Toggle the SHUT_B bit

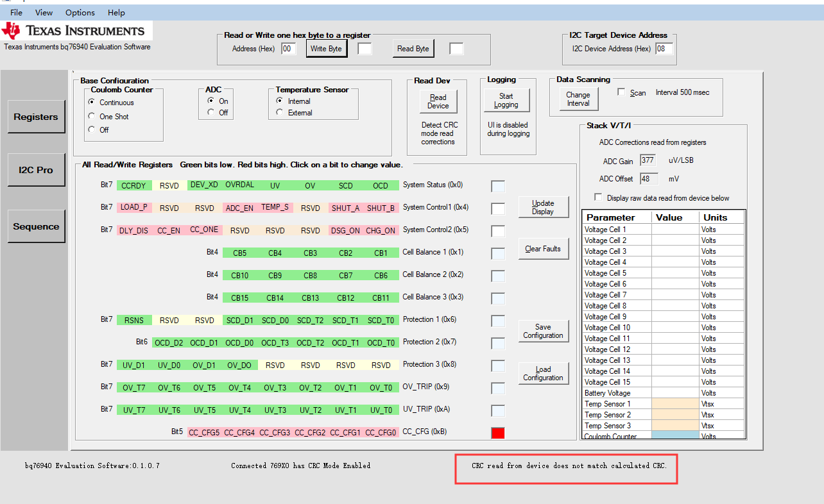381,208
